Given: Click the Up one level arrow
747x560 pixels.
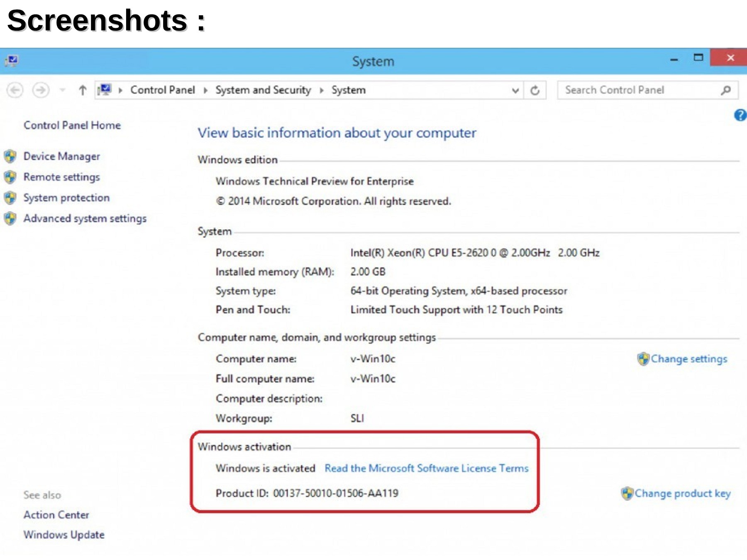Looking at the screenshot, I should click(83, 90).
